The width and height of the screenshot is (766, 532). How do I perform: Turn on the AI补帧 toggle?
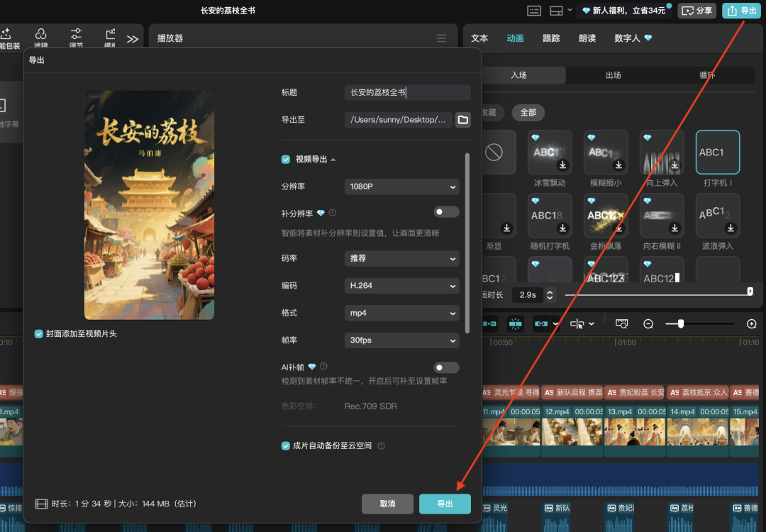[446, 367]
